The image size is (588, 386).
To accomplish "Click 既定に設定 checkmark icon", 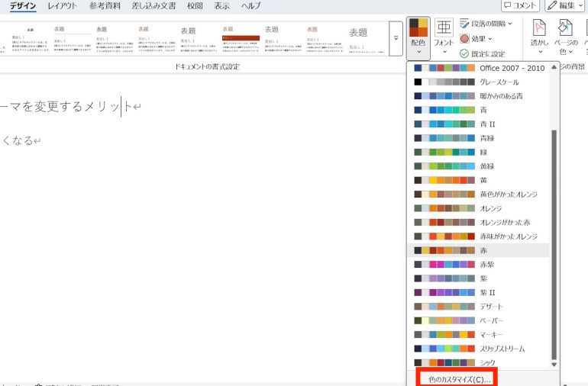I will coord(464,54).
